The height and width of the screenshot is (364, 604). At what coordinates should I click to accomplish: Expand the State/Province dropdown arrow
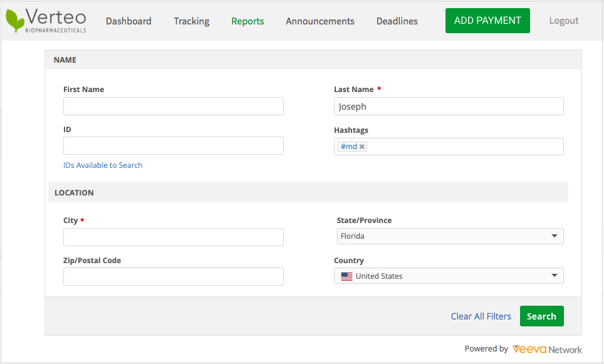[x=554, y=236]
